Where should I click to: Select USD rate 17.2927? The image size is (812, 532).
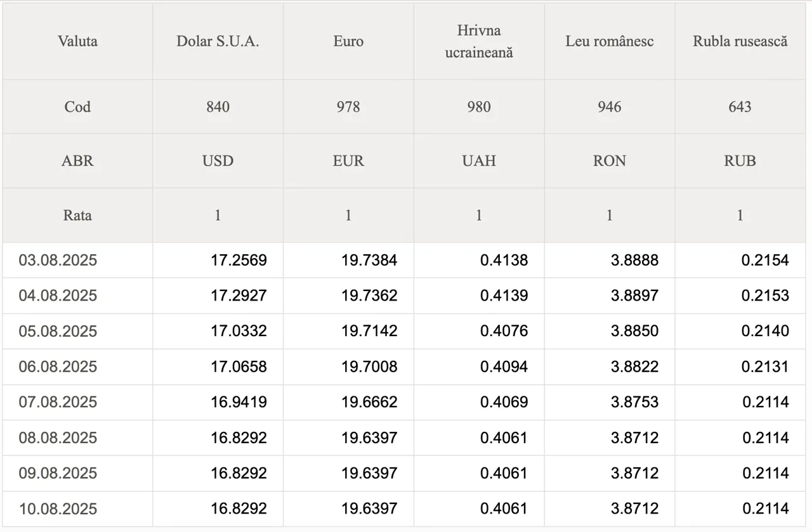point(239,295)
